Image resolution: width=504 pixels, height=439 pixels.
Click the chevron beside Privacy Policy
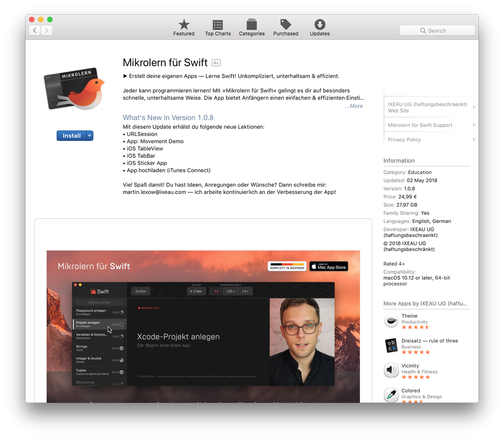tap(474, 139)
